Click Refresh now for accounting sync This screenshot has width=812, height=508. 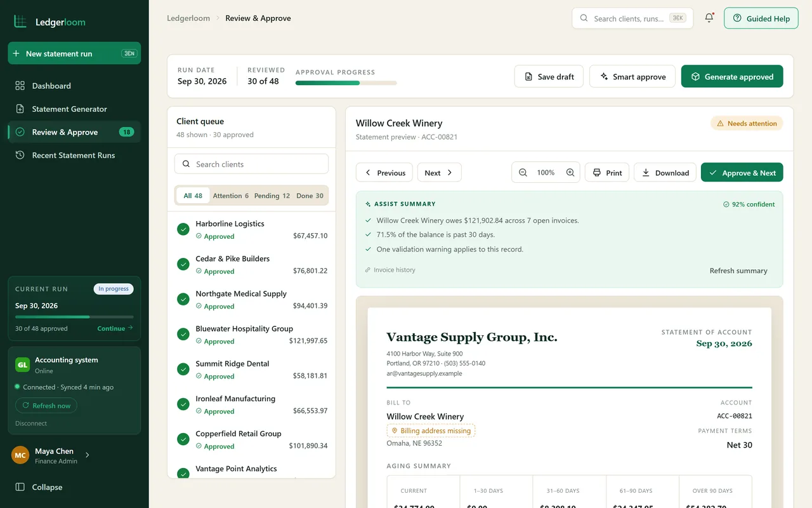[x=46, y=406]
